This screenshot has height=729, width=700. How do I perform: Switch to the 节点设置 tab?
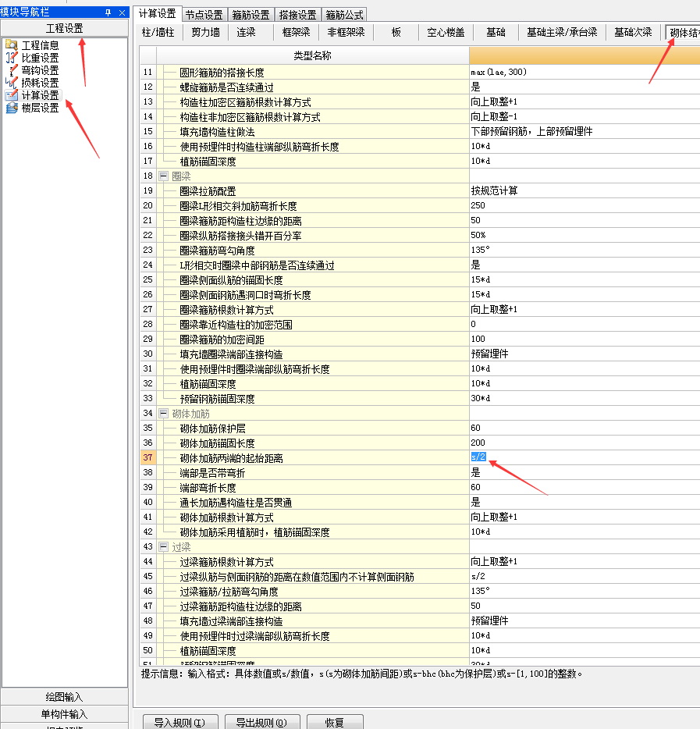[204, 15]
